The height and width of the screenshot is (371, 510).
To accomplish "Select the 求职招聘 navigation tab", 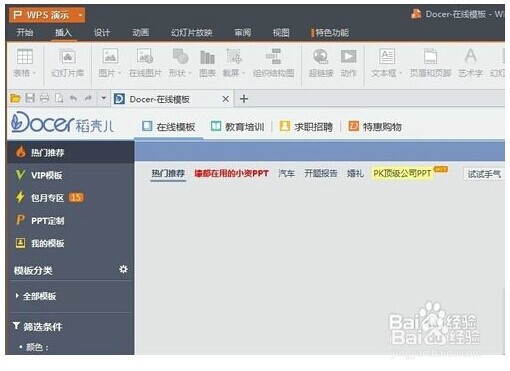I will (x=306, y=127).
